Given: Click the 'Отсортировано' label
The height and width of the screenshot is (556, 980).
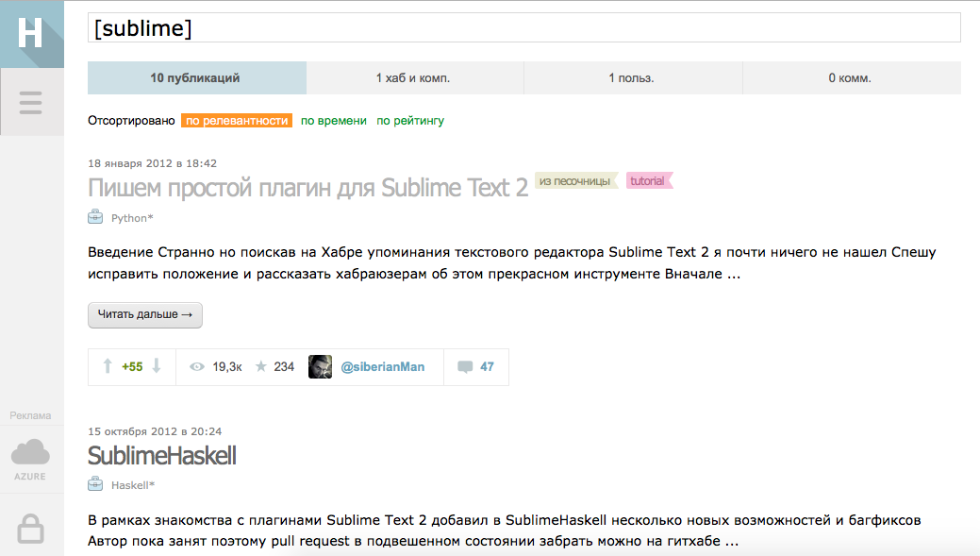Looking at the screenshot, I should tap(131, 121).
